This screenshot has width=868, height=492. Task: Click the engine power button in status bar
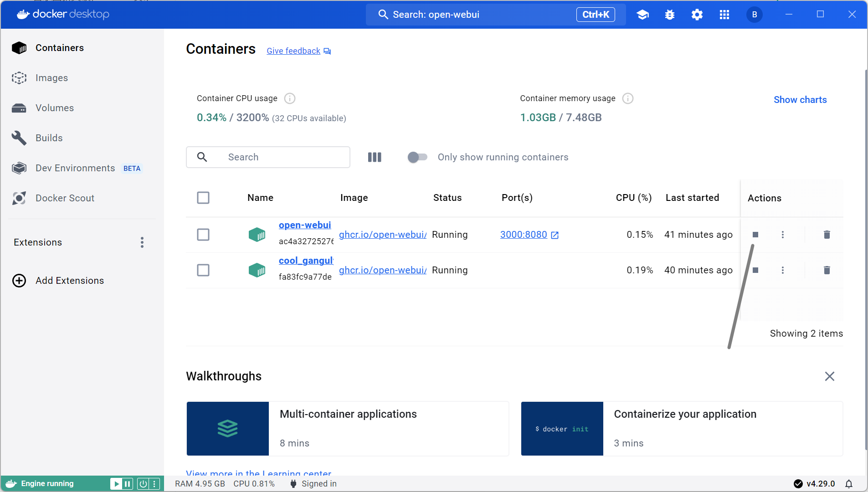tap(143, 484)
